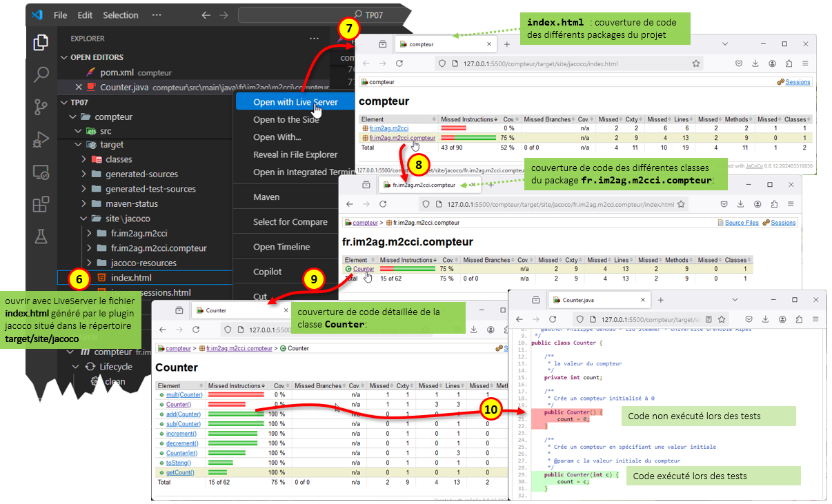Collapse the OPEN EDITORS section

(x=97, y=57)
